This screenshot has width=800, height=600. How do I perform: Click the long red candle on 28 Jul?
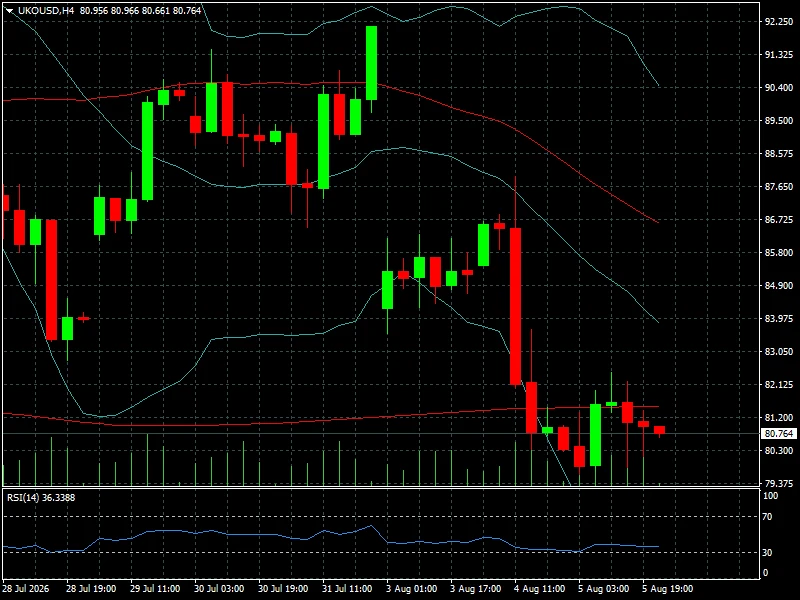[x=52, y=280]
